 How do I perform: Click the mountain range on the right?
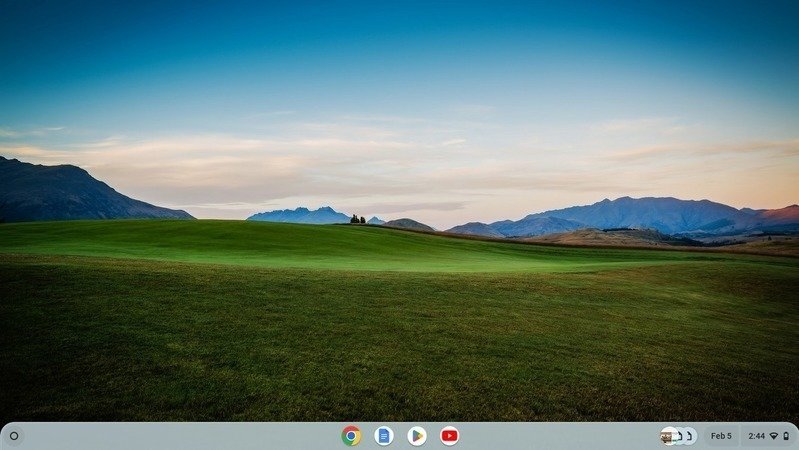click(x=640, y=213)
